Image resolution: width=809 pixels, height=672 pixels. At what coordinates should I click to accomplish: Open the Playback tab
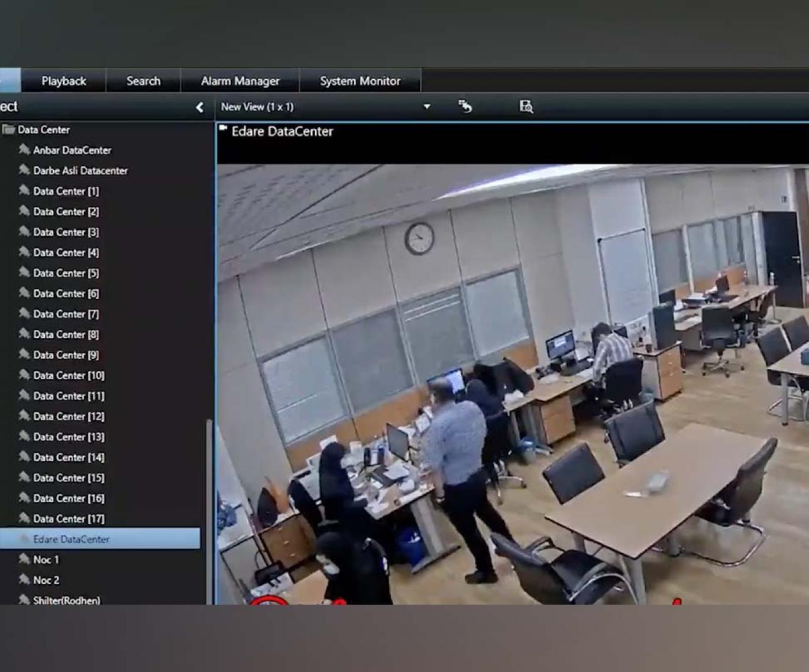pos(64,81)
